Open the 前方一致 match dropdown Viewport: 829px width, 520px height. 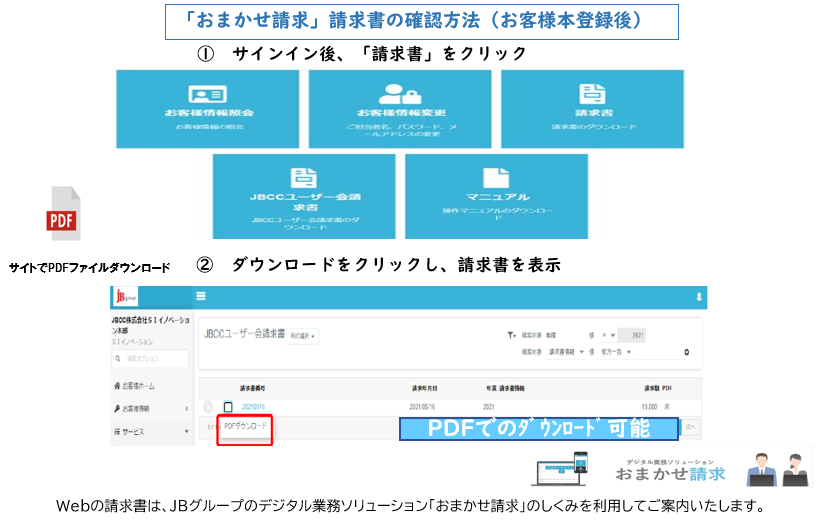(616, 352)
